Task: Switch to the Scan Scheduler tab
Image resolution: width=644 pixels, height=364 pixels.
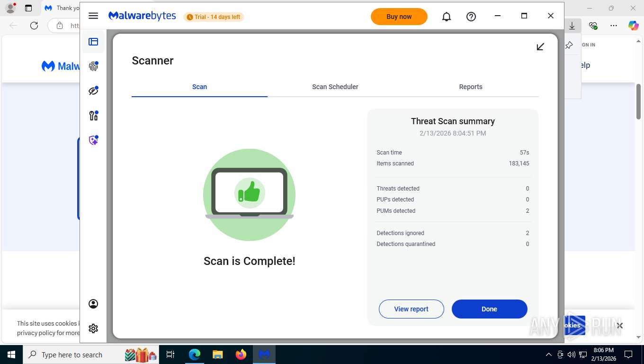Action: (x=335, y=87)
